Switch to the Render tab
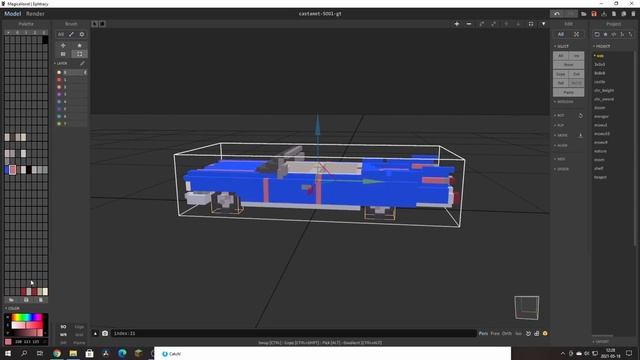640x360 pixels. (x=36, y=14)
